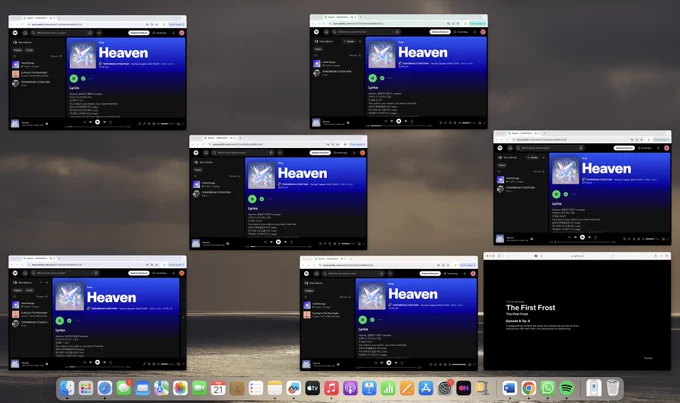680x403 pixels.
Task: Open the Apple TV app in the Dock
Action: point(312,388)
